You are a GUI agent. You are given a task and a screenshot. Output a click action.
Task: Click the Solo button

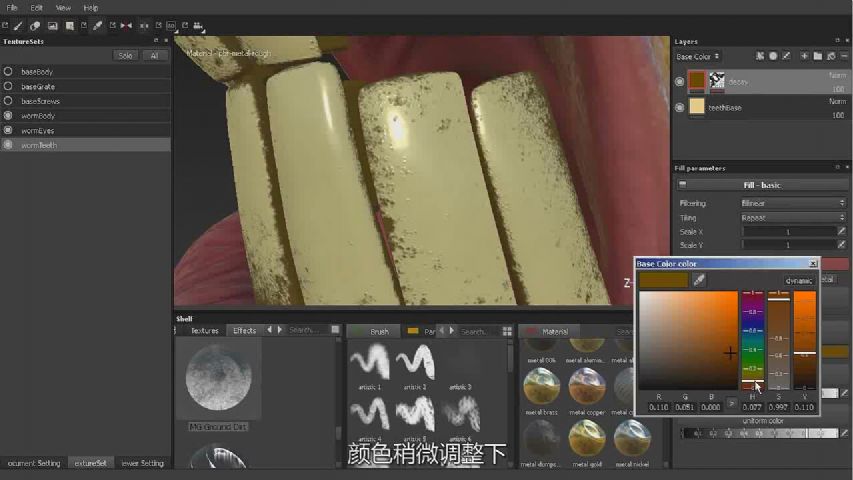[125, 56]
